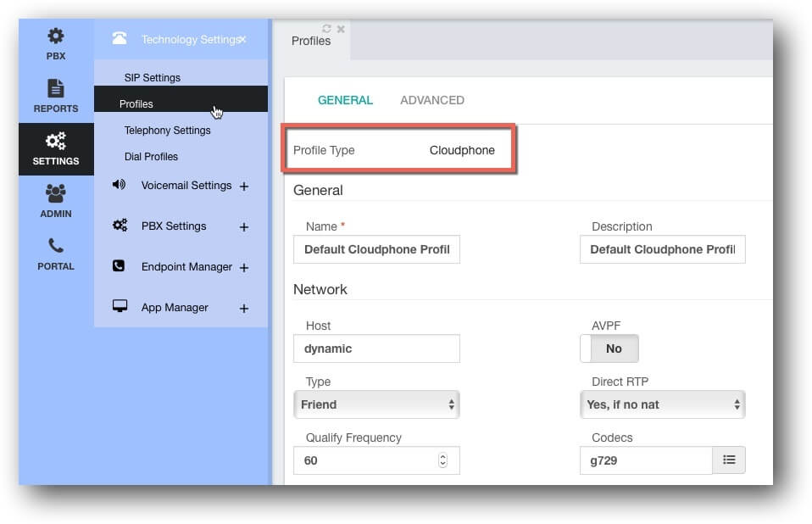Click the Endpoint Manager phone icon
The image size is (812, 524).
[119, 265]
